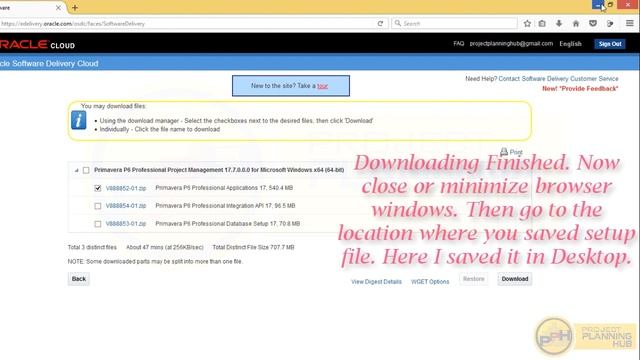Open a new tab with plus button

point(75,8)
